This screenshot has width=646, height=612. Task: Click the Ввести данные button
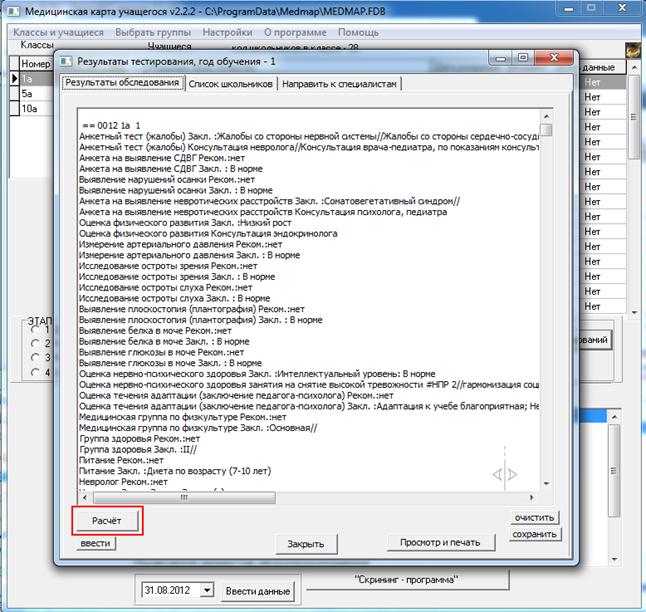pos(256,589)
